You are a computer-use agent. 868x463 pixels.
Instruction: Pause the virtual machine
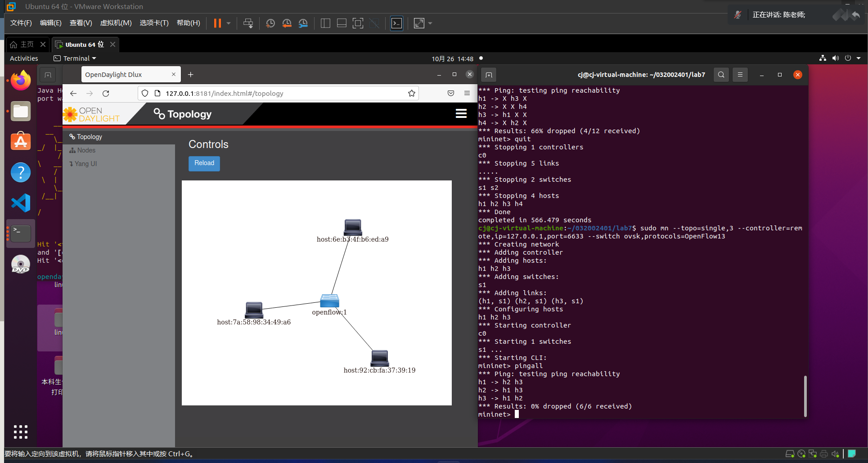click(x=217, y=23)
